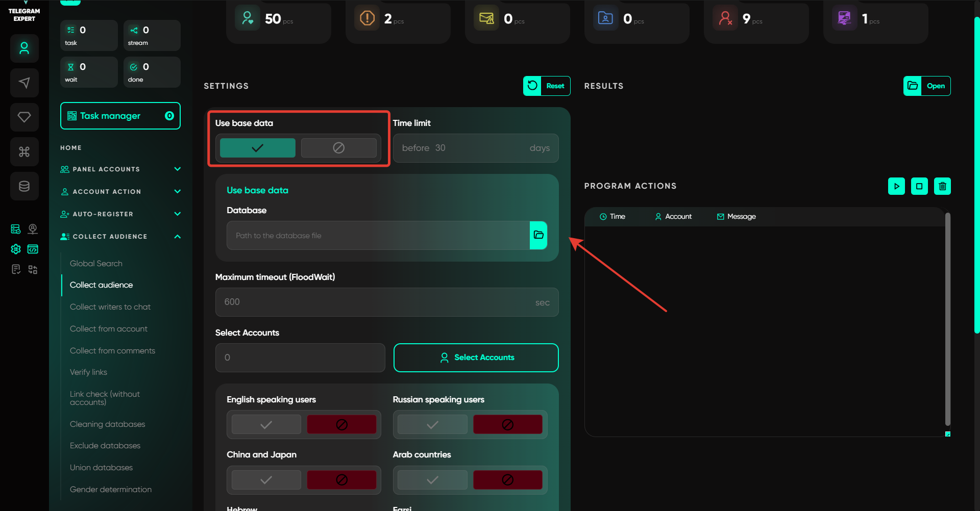Clear program actions log with trash icon
This screenshot has height=511, width=980.
click(942, 186)
